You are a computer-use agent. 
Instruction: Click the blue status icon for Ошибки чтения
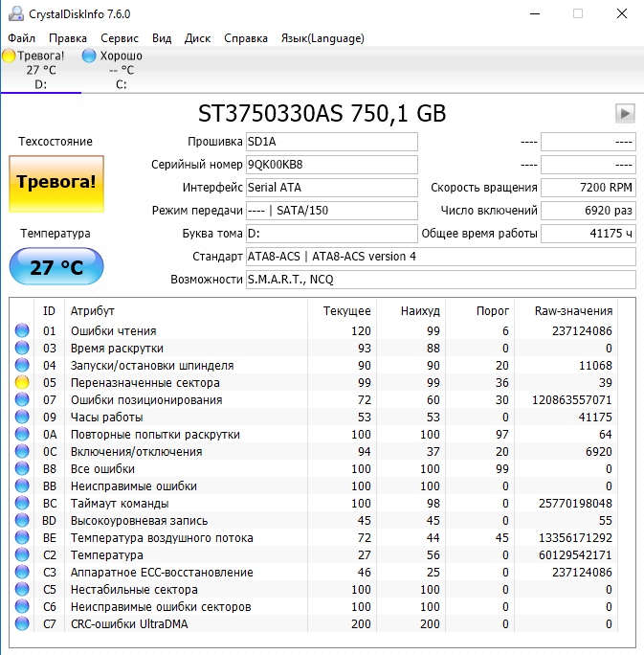tap(22, 330)
